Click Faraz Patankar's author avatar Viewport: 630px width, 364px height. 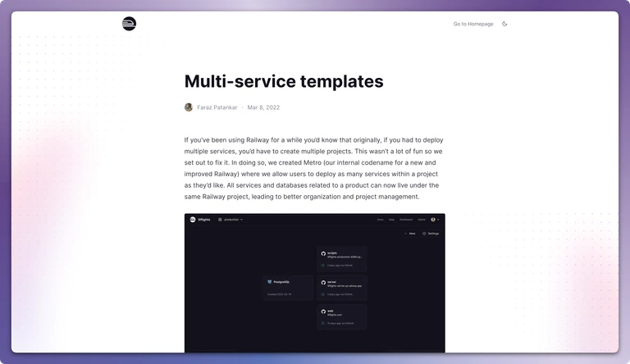[189, 107]
